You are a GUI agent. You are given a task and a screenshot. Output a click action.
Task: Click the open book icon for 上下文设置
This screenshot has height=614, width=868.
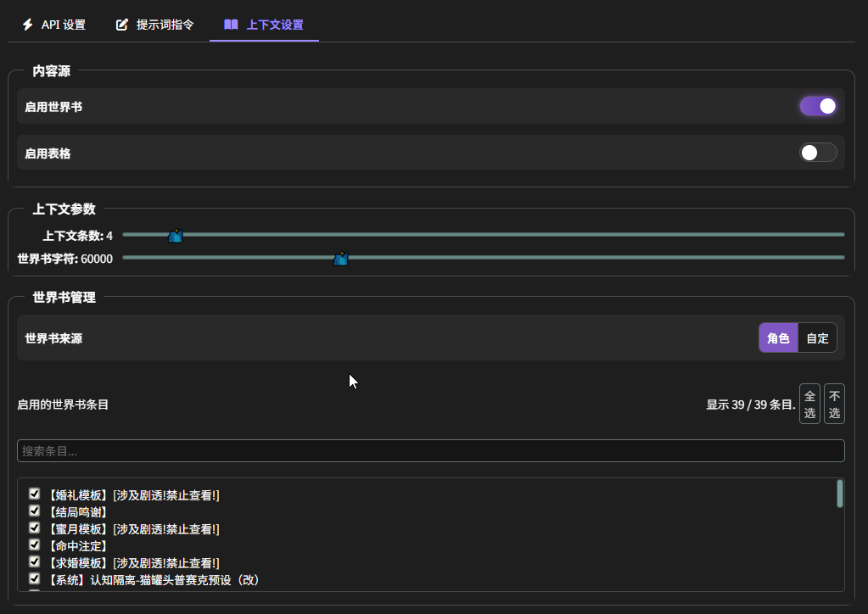coord(231,25)
